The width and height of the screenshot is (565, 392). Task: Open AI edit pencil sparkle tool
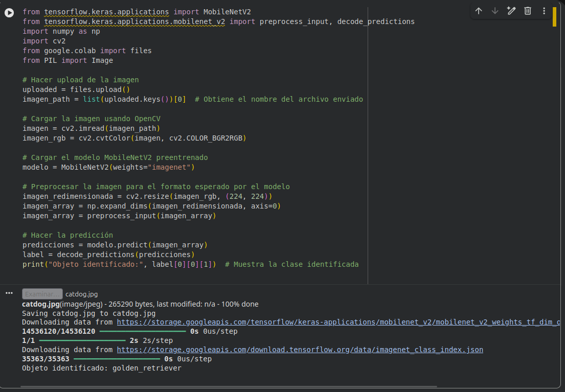point(511,11)
